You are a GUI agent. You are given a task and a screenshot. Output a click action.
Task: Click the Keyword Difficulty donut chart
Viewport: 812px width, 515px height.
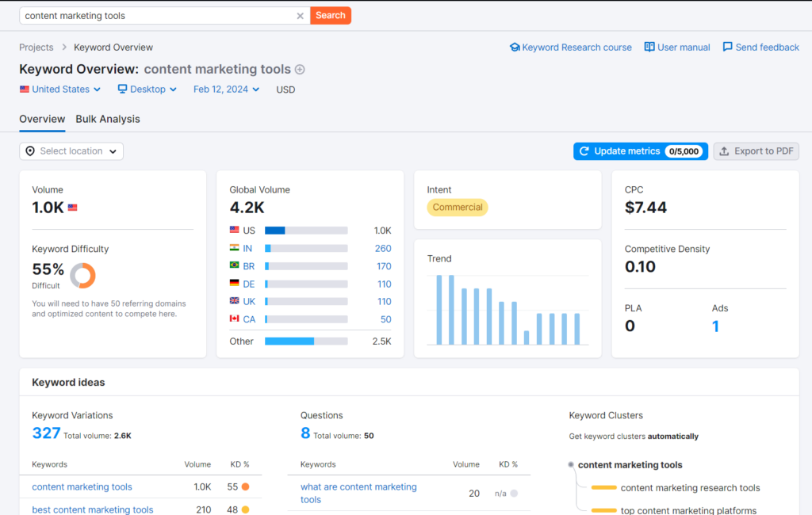82,276
